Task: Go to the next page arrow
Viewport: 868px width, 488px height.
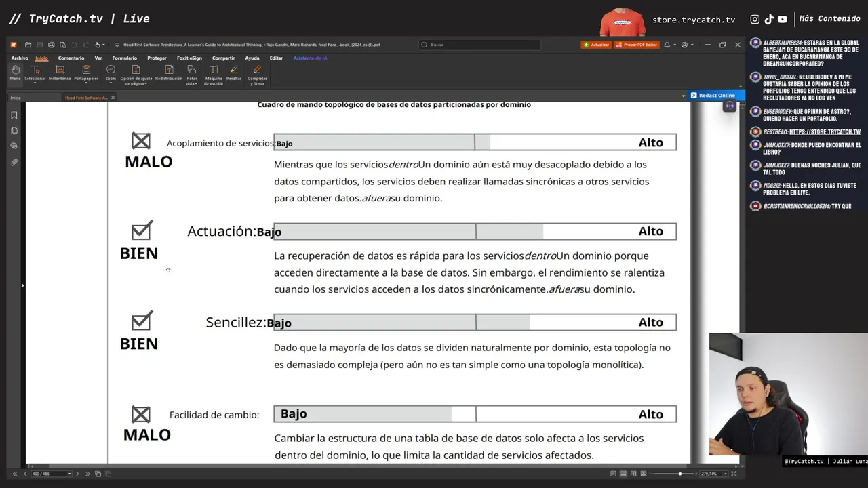Action: [x=77, y=474]
